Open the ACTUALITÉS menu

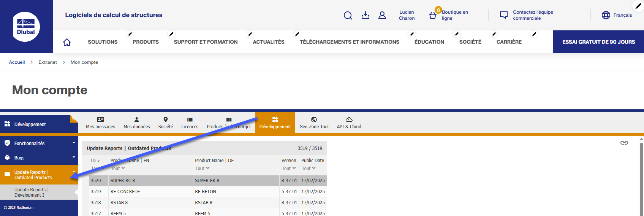(269, 42)
